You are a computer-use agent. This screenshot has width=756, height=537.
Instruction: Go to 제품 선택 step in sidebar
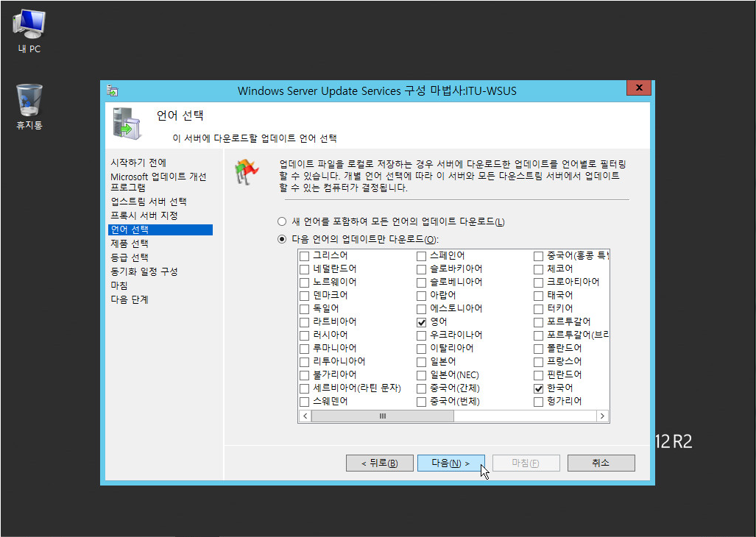tap(130, 243)
